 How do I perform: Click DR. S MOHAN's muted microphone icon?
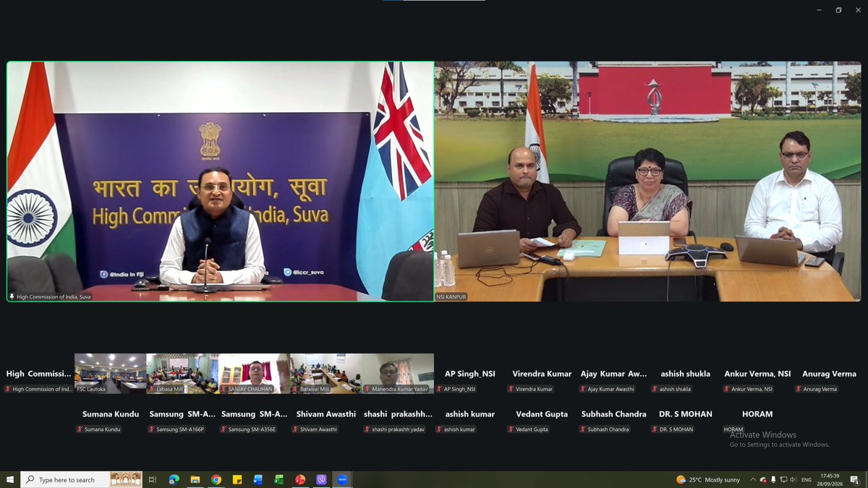(655, 429)
